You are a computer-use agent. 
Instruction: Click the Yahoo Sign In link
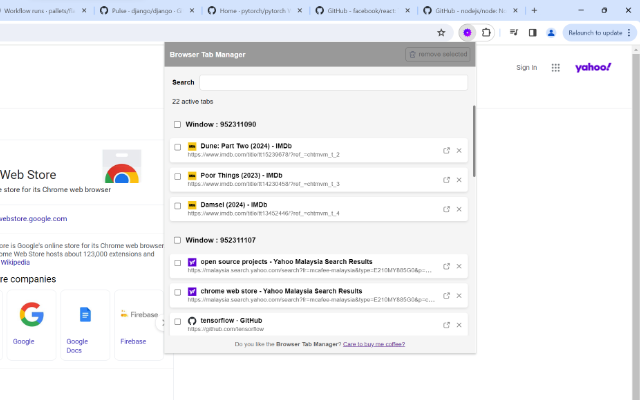(527, 68)
